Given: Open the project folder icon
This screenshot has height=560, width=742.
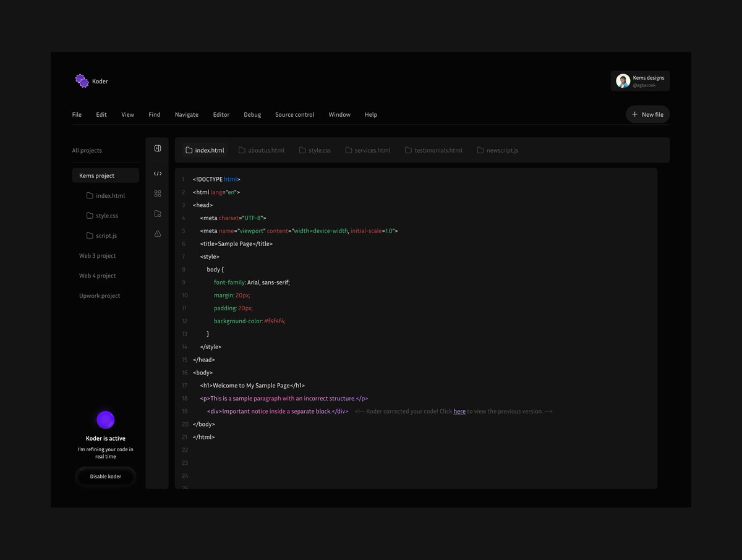Looking at the screenshot, I should click(x=157, y=213).
